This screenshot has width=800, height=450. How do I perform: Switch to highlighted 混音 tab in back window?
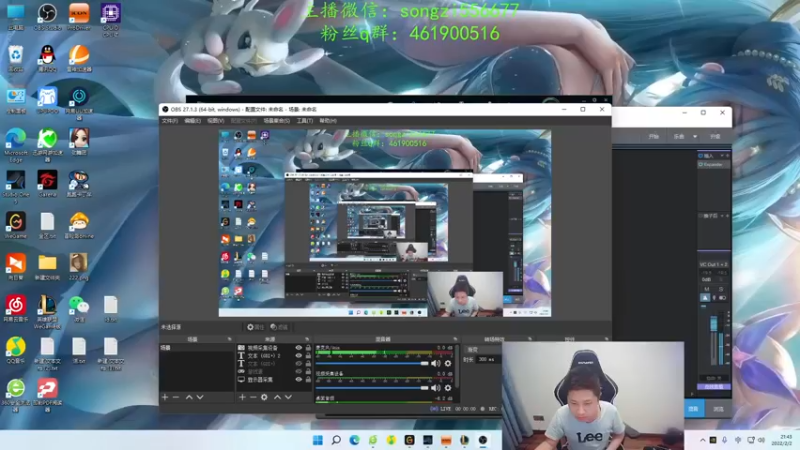(x=694, y=409)
